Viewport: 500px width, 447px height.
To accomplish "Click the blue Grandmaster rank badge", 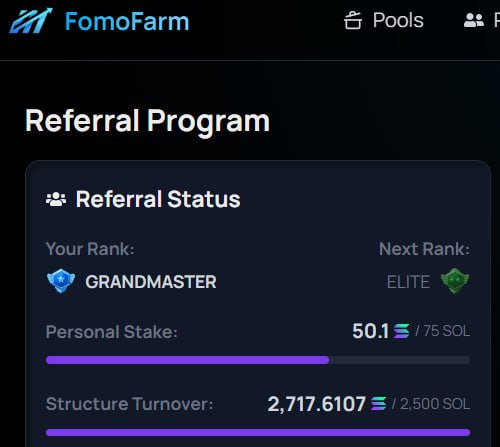I will tap(61, 281).
